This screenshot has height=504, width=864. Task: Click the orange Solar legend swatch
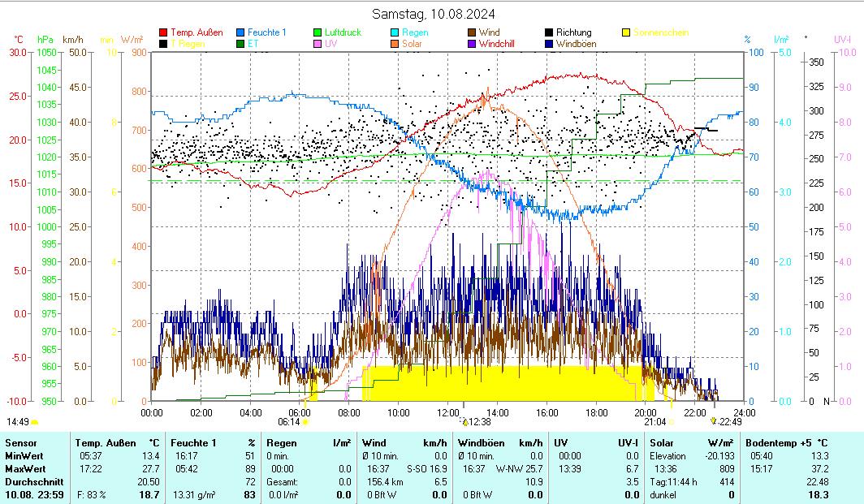coord(395,44)
